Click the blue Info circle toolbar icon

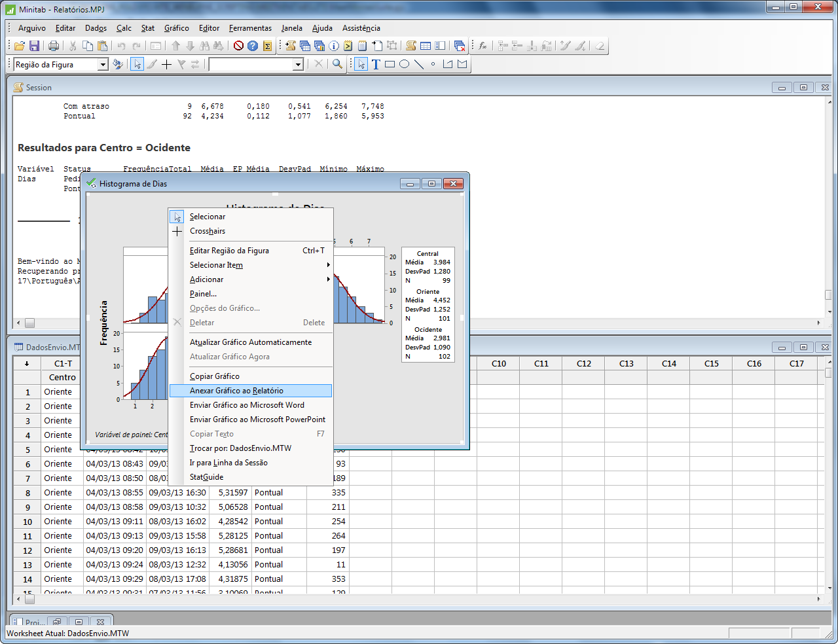click(x=334, y=46)
